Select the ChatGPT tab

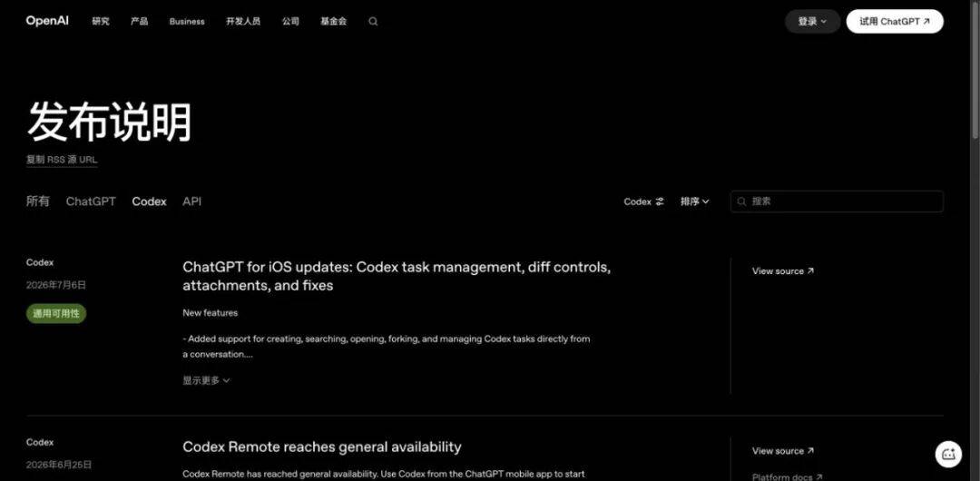point(91,201)
